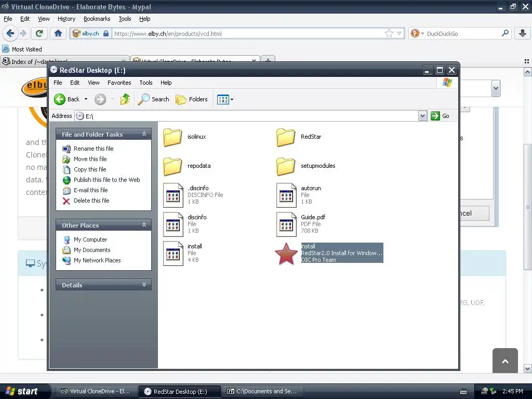Viewport: 532px width, 399px height.
Task: Click the Most Visited bookmarks button
Action: (x=22, y=49)
